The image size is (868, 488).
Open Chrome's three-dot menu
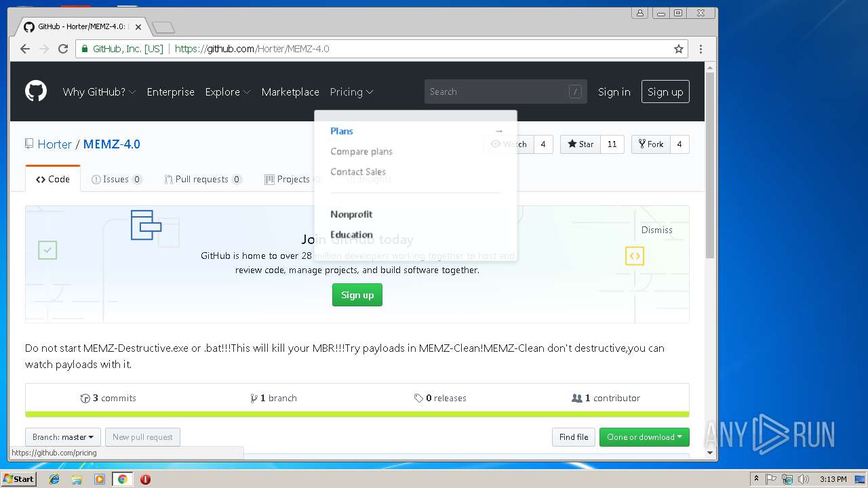[701, 49]
